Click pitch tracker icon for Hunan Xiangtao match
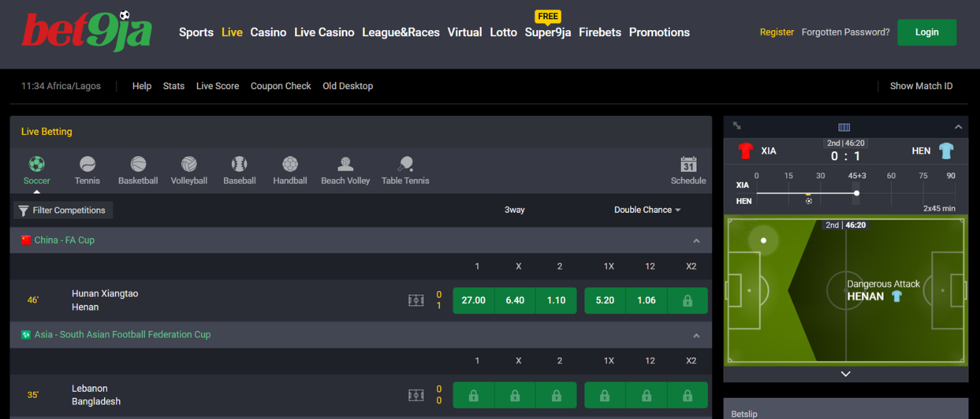This screenshot has height=419, width=980. tap(416, 300)
